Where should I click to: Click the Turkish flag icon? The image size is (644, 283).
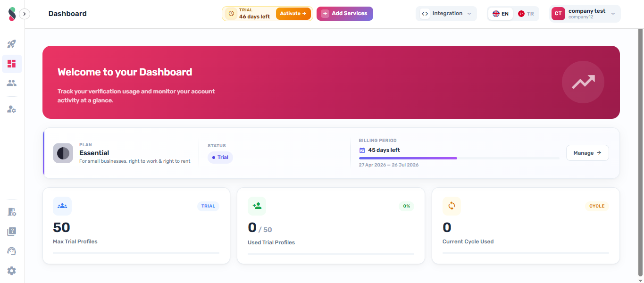coord(521,14)
